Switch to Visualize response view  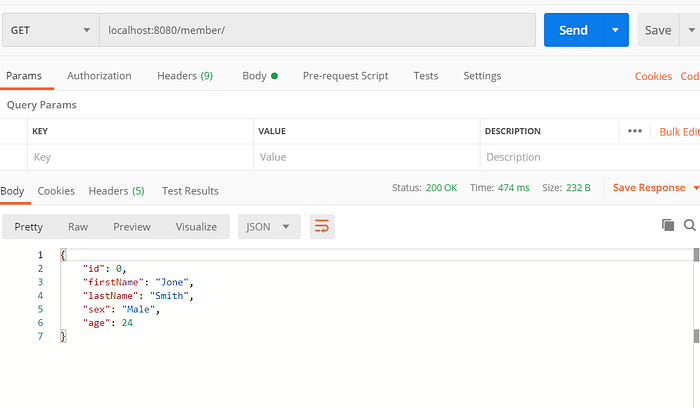(196, 227)
